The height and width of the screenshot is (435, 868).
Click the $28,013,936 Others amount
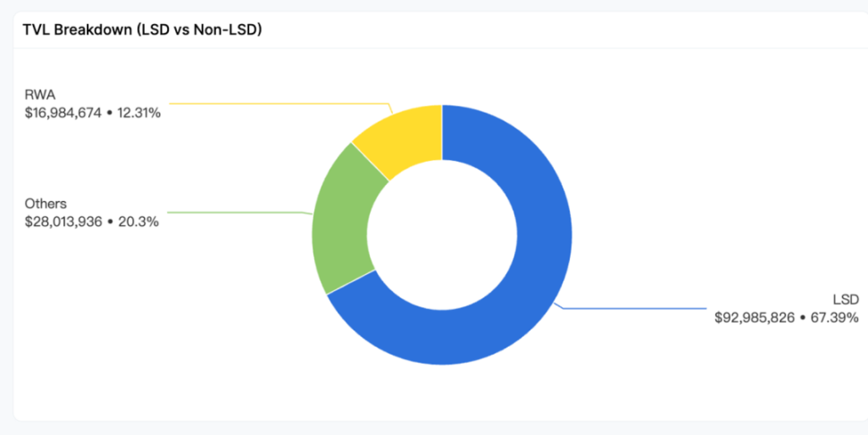(x=63, y=222)
